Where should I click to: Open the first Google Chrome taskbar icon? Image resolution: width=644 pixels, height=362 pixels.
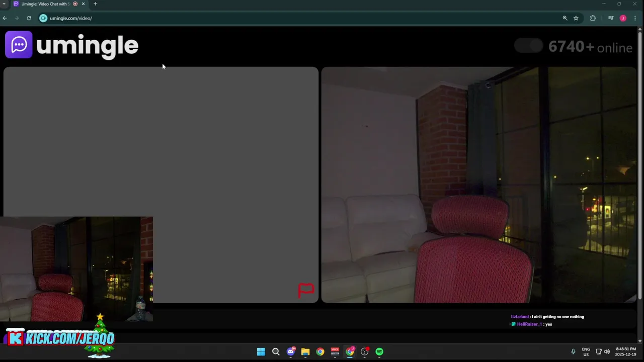(320, 352)
